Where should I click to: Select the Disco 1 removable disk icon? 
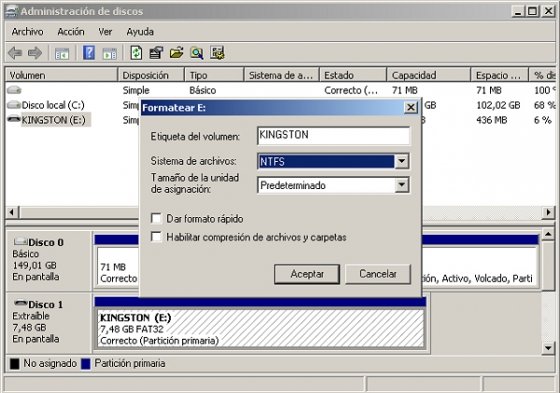pyautogui.click(x=20, y=303)
